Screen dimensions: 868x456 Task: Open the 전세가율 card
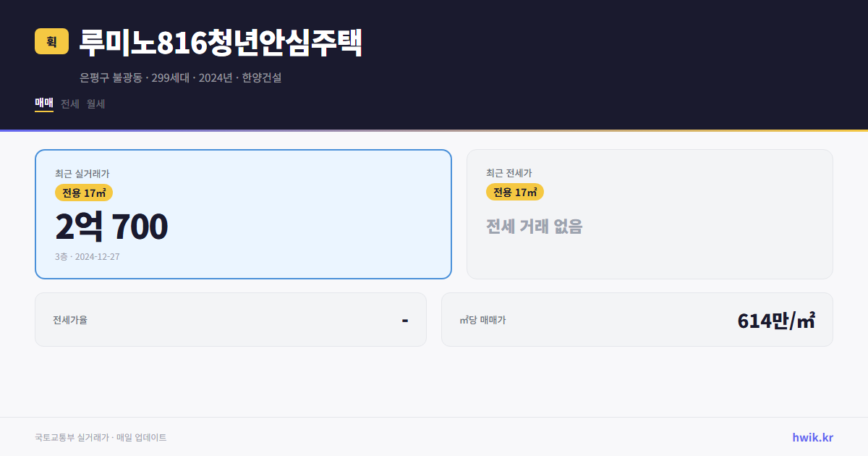click(231, 319)
